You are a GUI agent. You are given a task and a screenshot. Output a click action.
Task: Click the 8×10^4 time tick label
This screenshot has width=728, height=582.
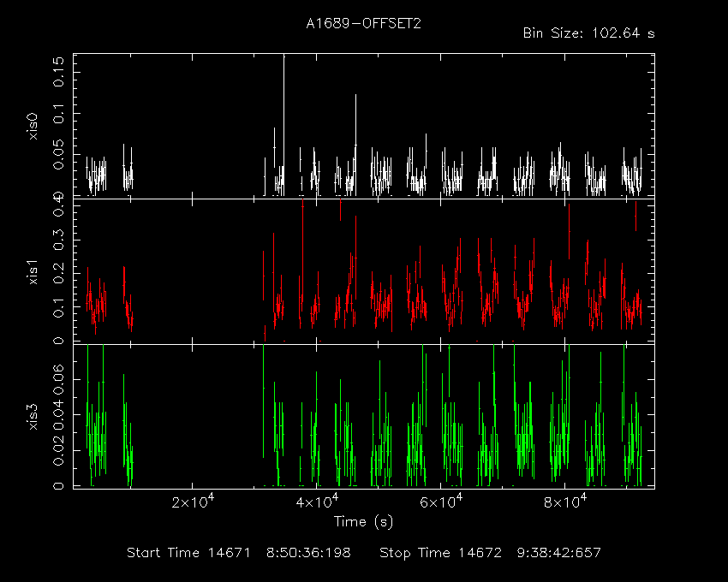[565, 502]
